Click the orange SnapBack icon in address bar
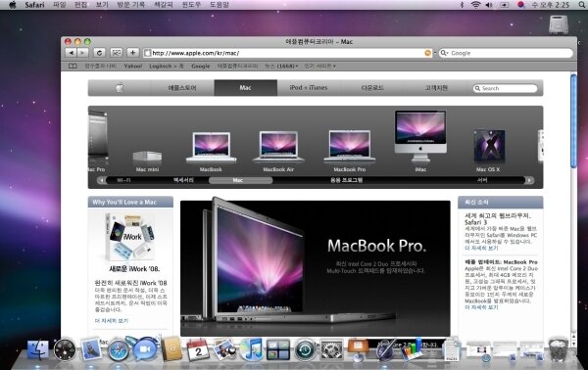Image resolution: width=588 pixels, height=370 pixels. 427,53
